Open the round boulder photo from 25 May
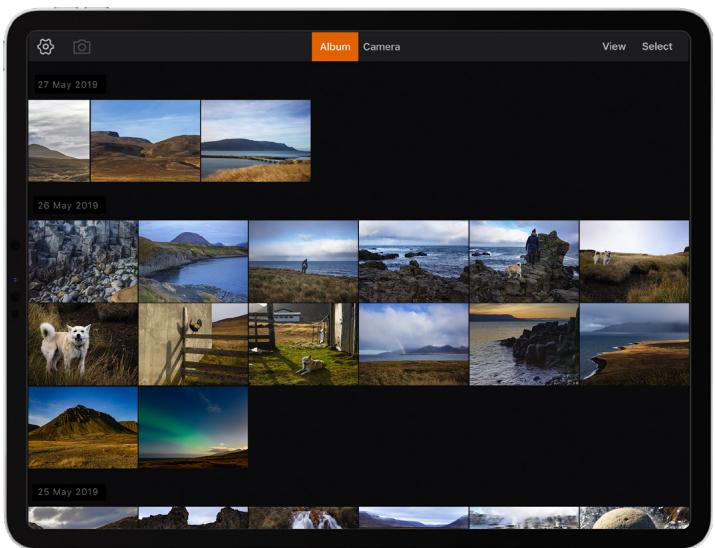Image resolution: width=715 pixels, height=548 pixels. click(x=635, y=518)
